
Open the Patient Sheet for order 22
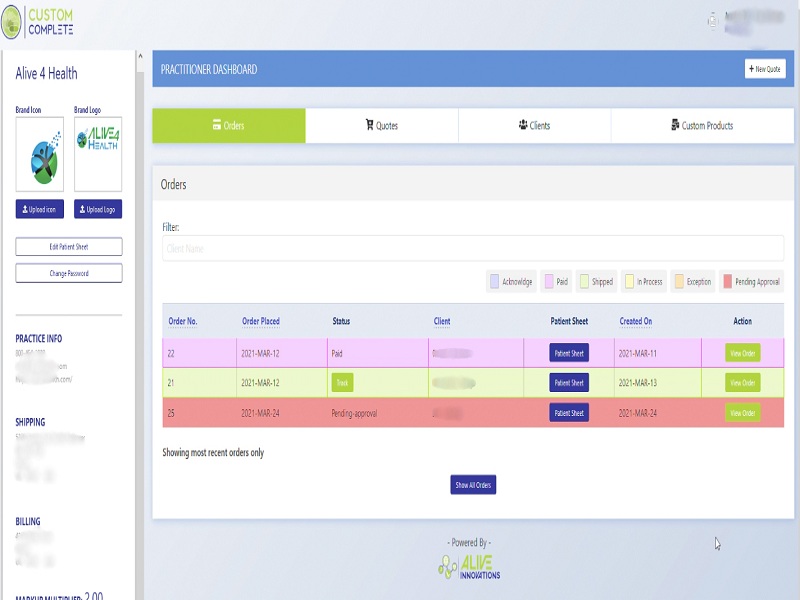point(569,352)
